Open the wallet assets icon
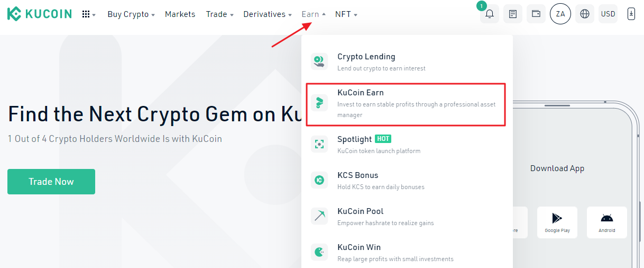Image resolution: width=644 pixels, height=268 pixels. (536, 14)
